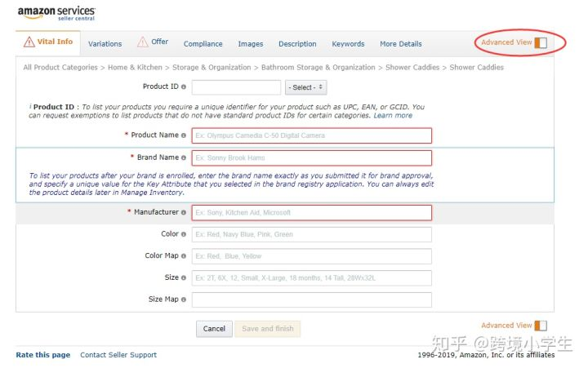Viewport: 588px width, 368px height.
Task: Click the info icon beside Product ID
Action: [x=184, y=87]
